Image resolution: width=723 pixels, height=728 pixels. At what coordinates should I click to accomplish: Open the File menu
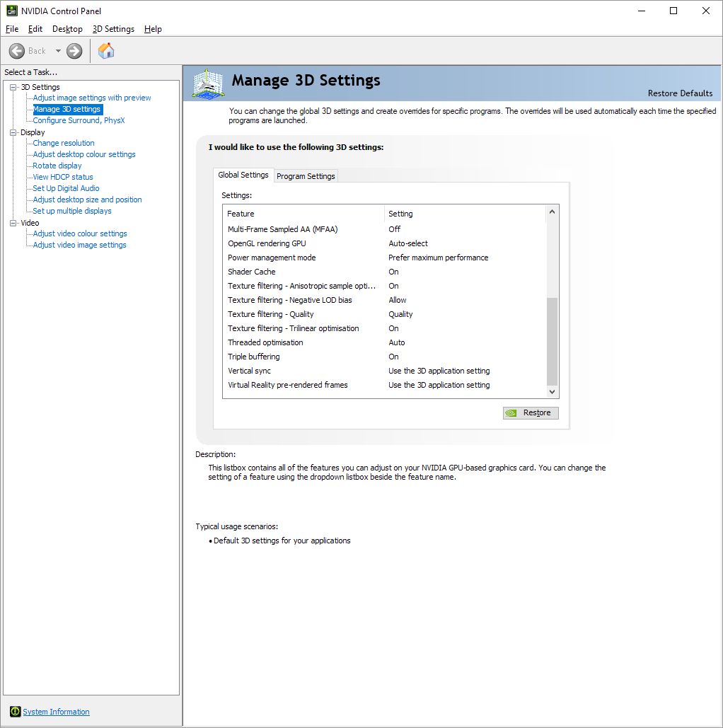click(x=12, y=29)
